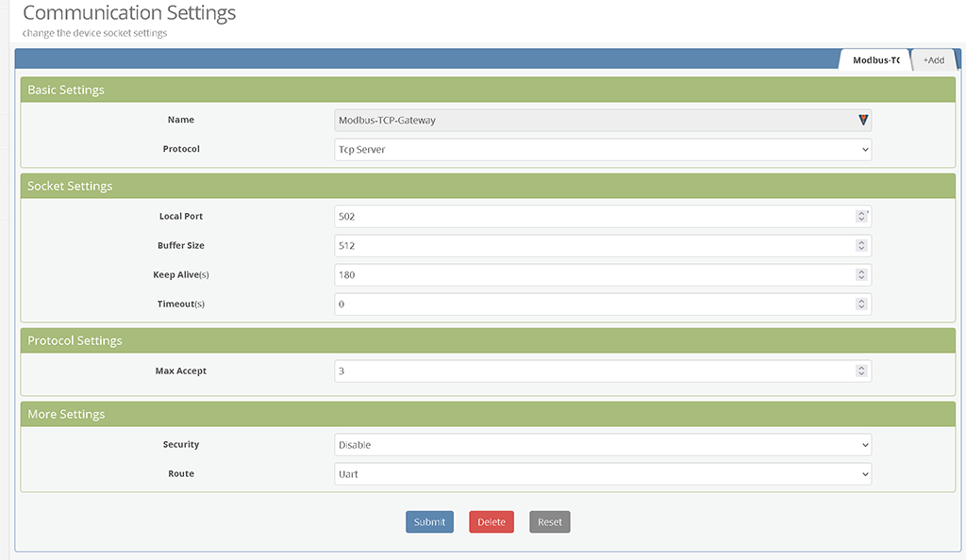Click the Route label
The height and width of the screenshot is (560, 966).
pos(181,474)
